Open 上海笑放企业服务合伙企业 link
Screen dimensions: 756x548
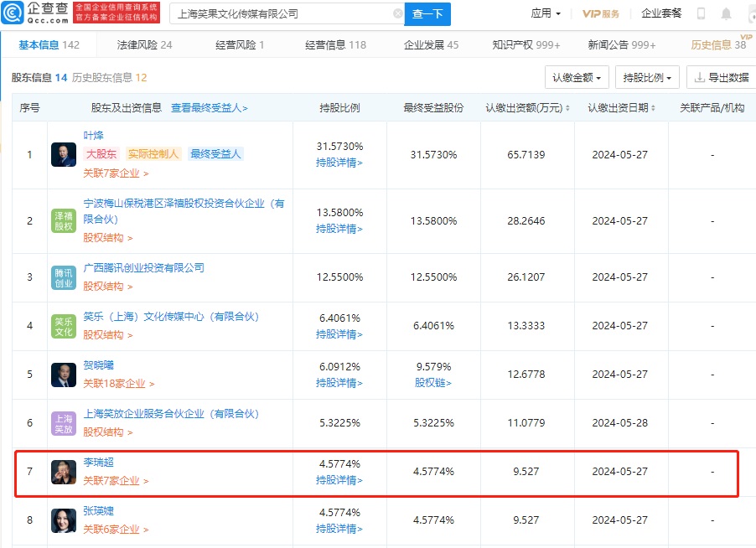pos(171,414)
